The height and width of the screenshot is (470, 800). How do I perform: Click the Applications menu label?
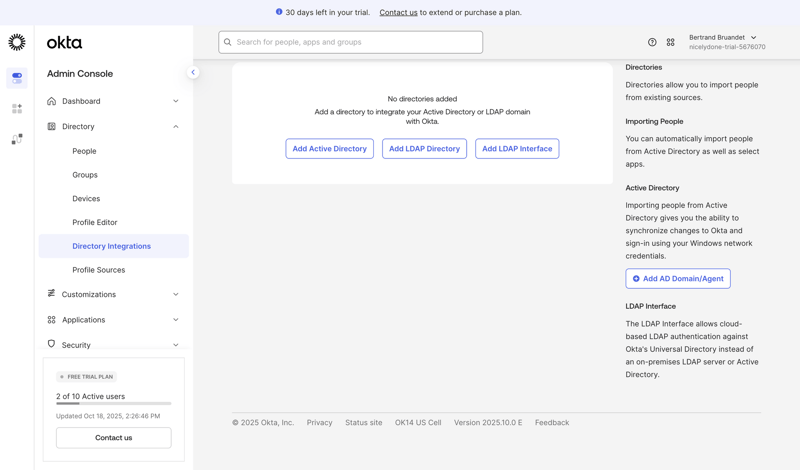tap(84, 320)
